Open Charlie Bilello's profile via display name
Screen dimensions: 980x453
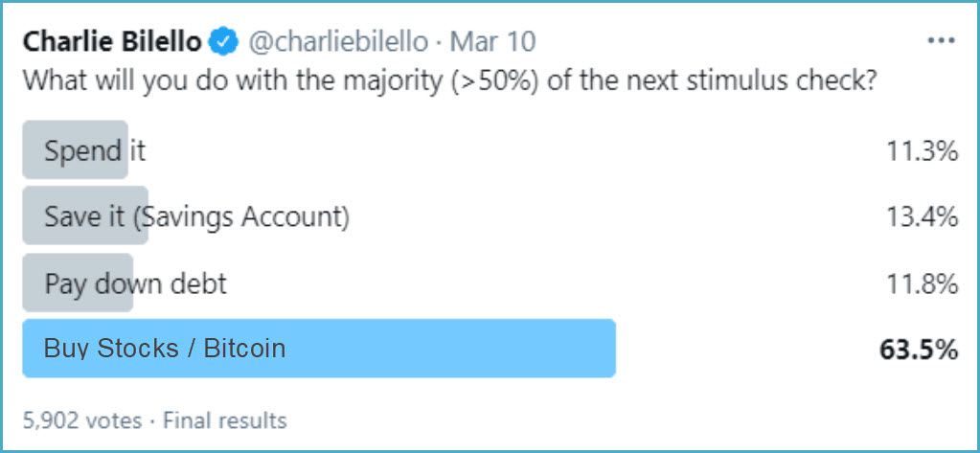click(112, 41)
